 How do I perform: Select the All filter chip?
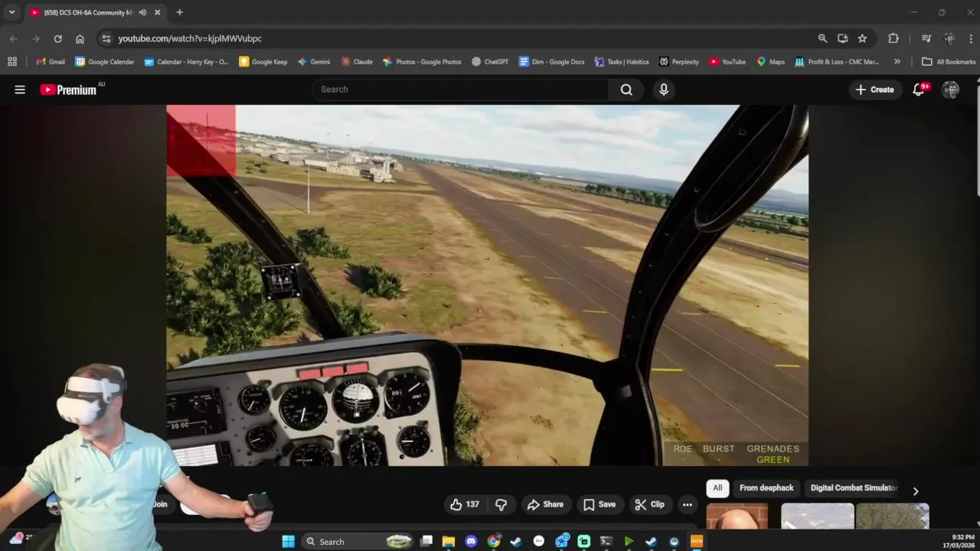pos(717,487)
